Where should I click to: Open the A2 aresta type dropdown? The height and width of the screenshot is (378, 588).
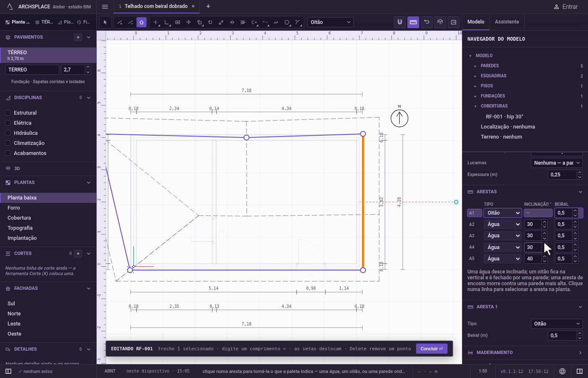coord(503,224)
